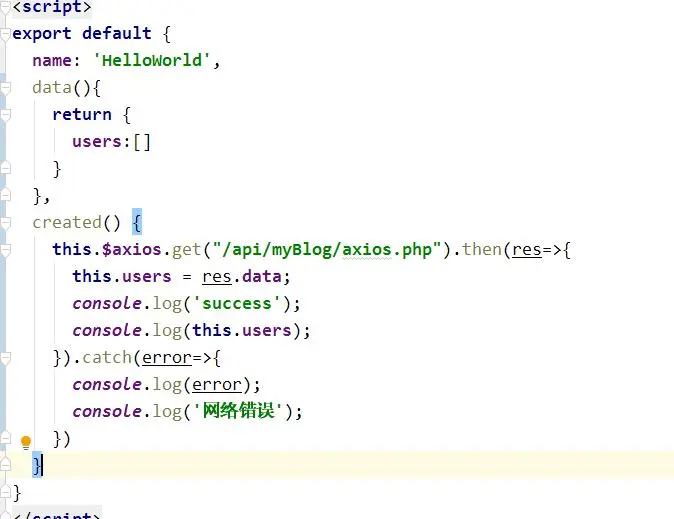Collapse the export default block fold marker
This screenshot has width=674, height=519.
[x=5, y=34]
